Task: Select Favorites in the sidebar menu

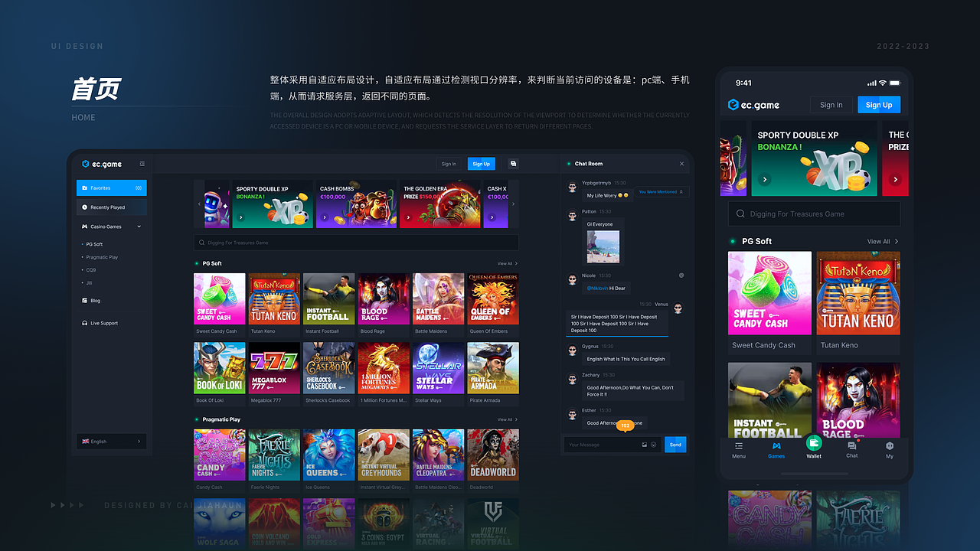Action: pos(111,187)
